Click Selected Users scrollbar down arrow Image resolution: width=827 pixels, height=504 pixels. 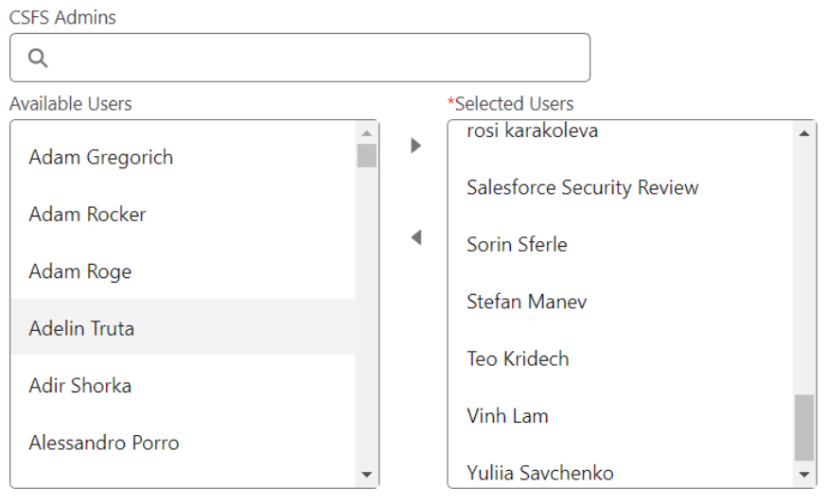[x=804, y=475]
